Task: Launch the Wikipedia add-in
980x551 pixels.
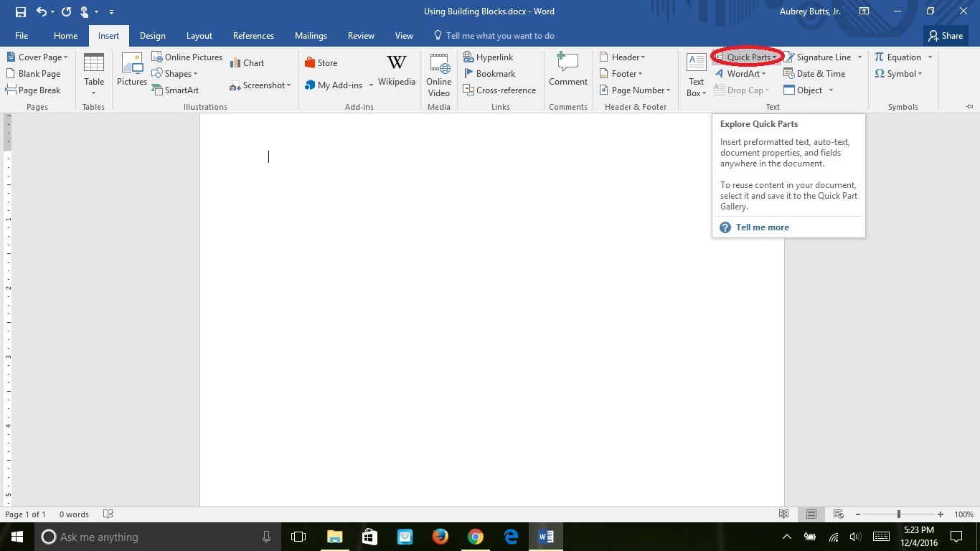Action: [x=397, y=70]
